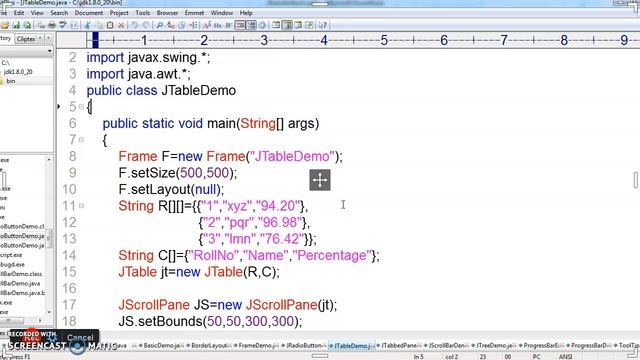The width and height of the screenshot is (640, 360).
Task: Toggle Line Number display in the toolbar
Action: click(251, 25)
